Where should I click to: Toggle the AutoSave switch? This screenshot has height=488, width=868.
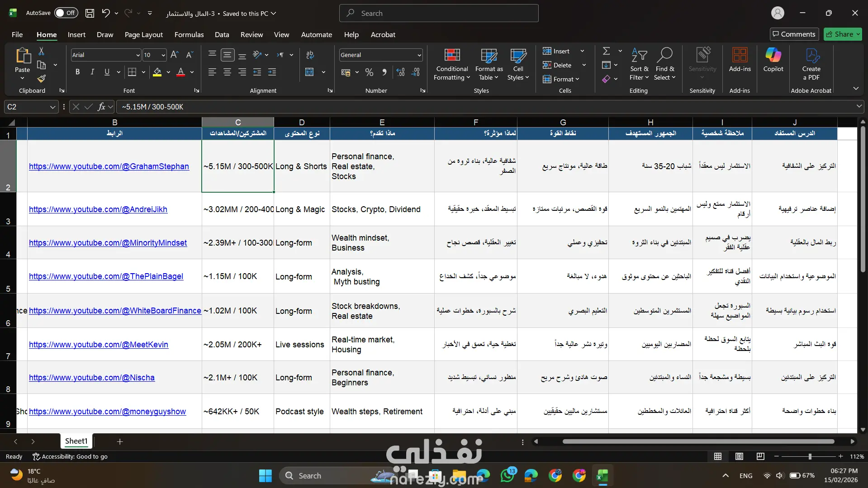66,13
